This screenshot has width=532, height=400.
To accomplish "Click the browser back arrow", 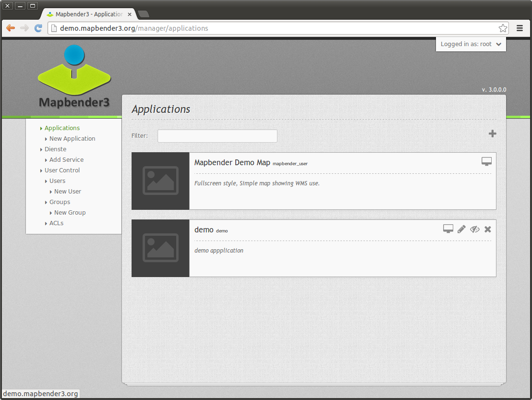I will click(x=11, y=28).
